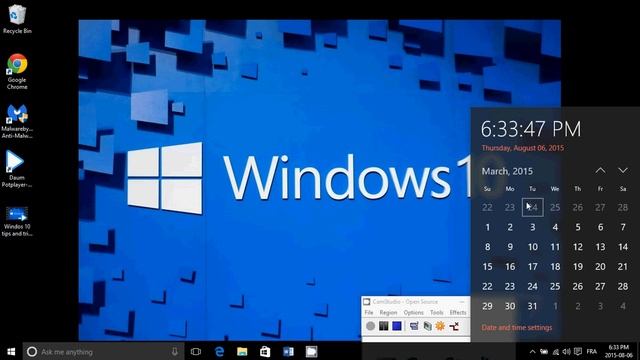Select March 8 in the calendar

487,247
